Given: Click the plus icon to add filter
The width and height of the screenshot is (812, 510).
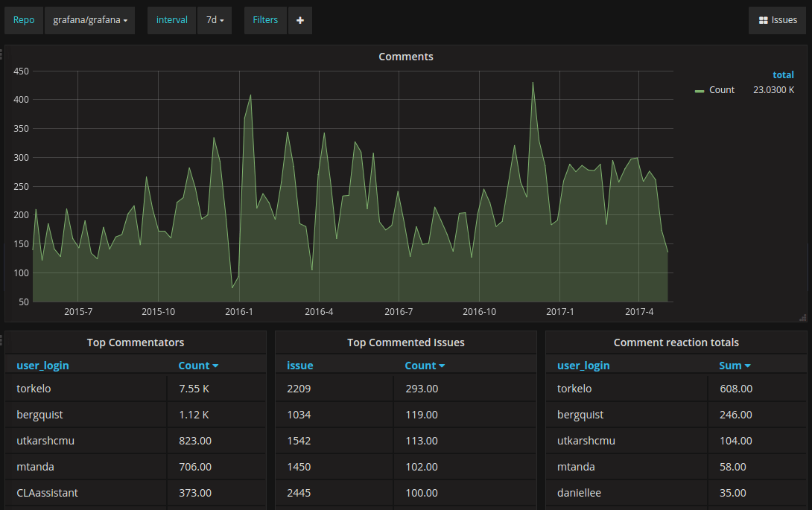Looking at the screenshot, I should [299, 20].
